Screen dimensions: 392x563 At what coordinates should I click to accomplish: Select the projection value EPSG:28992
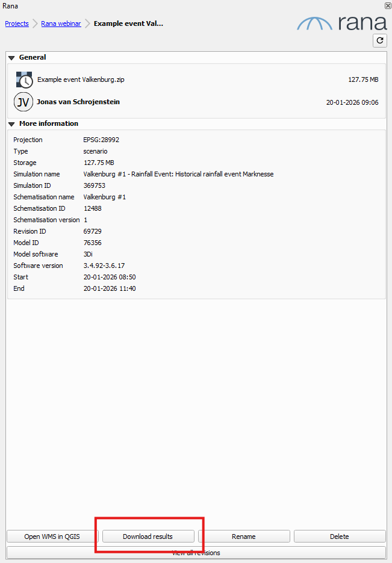tap(101, 140)
